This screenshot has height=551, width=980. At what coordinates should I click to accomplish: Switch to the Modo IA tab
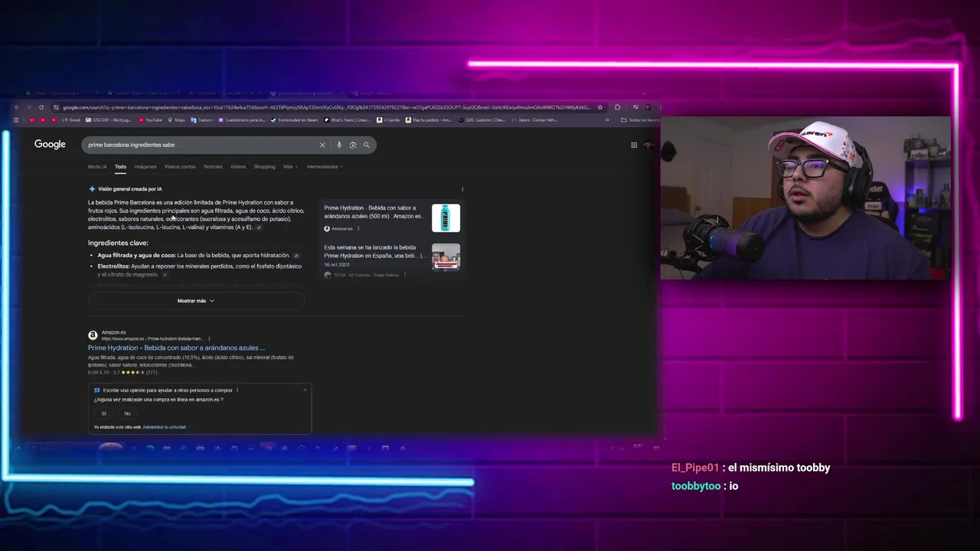[97, 167]
